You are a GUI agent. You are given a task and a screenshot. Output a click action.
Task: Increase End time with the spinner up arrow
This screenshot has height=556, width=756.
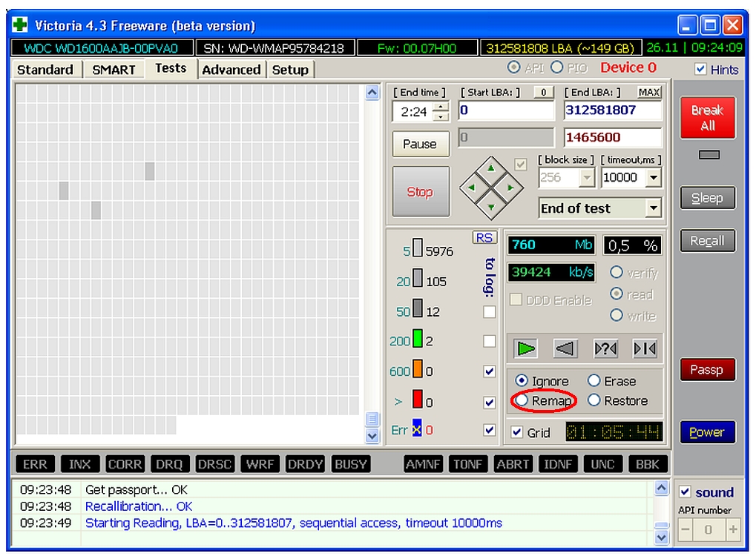[441, 107]
